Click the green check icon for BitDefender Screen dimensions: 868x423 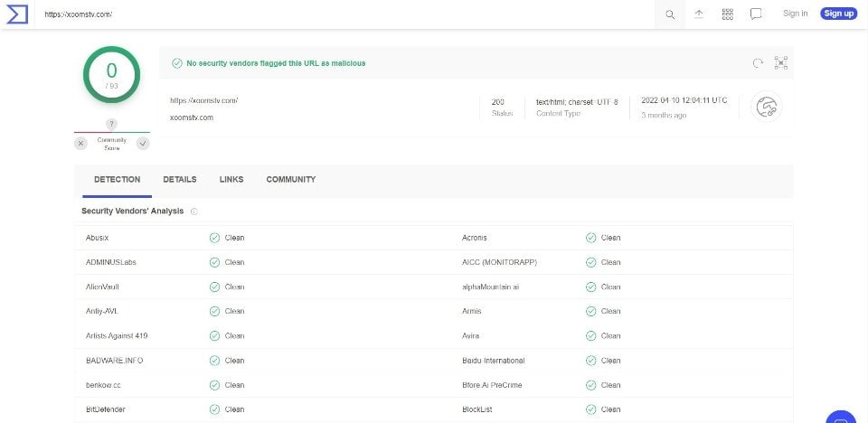[215, 409]
